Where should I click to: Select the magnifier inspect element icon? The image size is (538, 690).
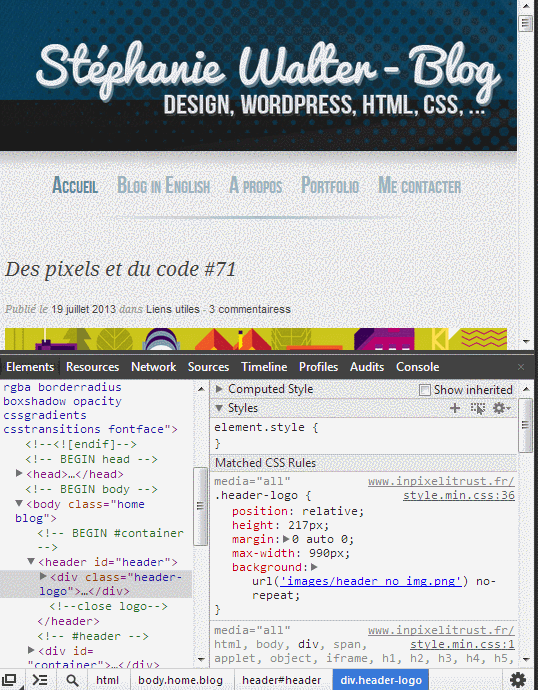72,680
